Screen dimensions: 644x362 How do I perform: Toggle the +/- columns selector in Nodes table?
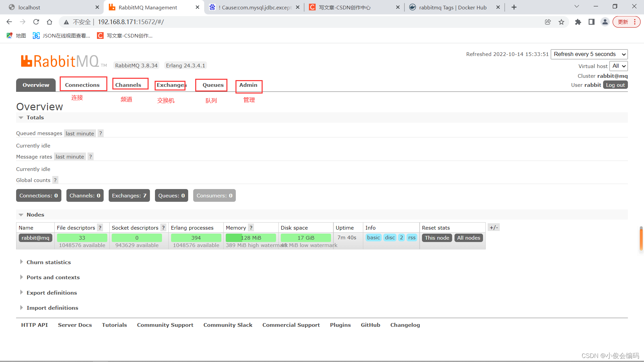[493, 227]
